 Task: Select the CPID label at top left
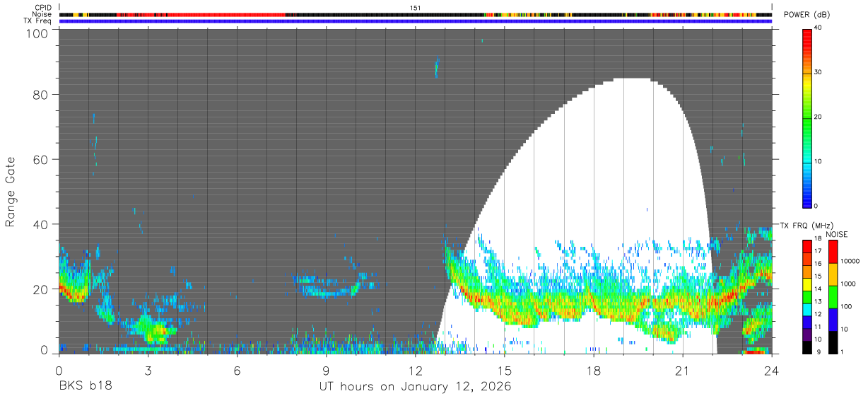[44, 7]
